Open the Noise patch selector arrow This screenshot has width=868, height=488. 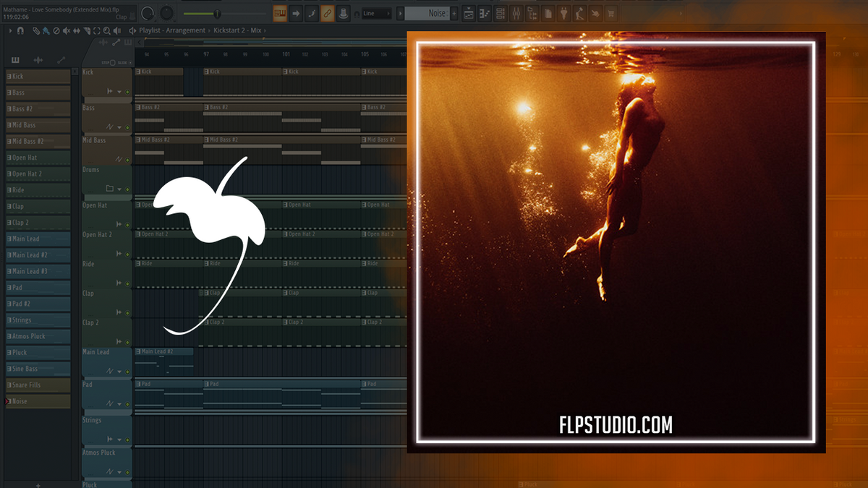point(447,12)
